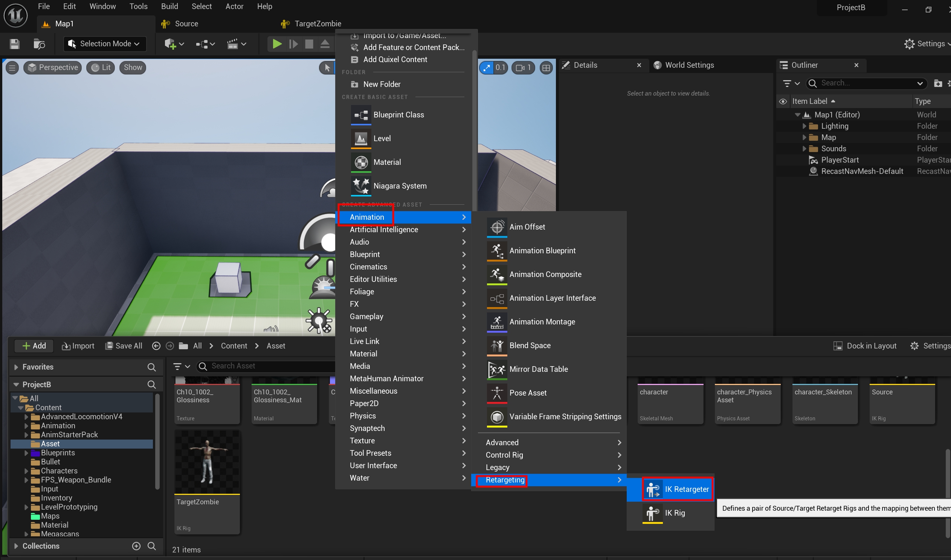Click the Eject icon in toolbar

325,44
